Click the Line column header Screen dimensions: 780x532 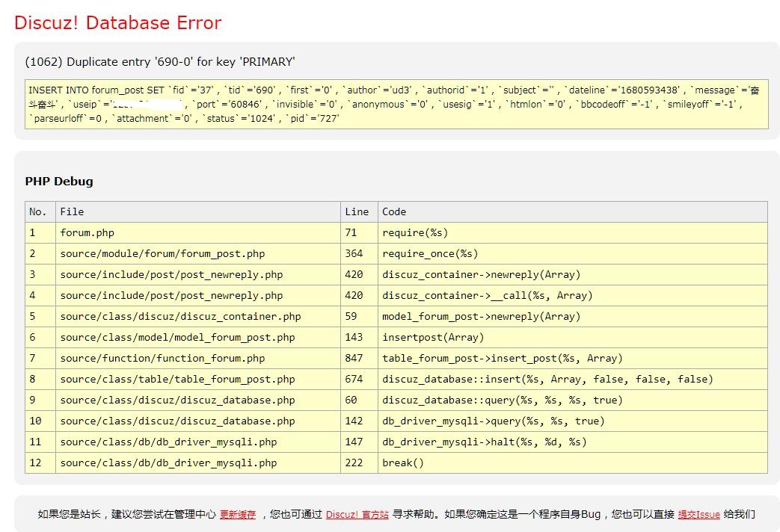[x=359, y=211]
